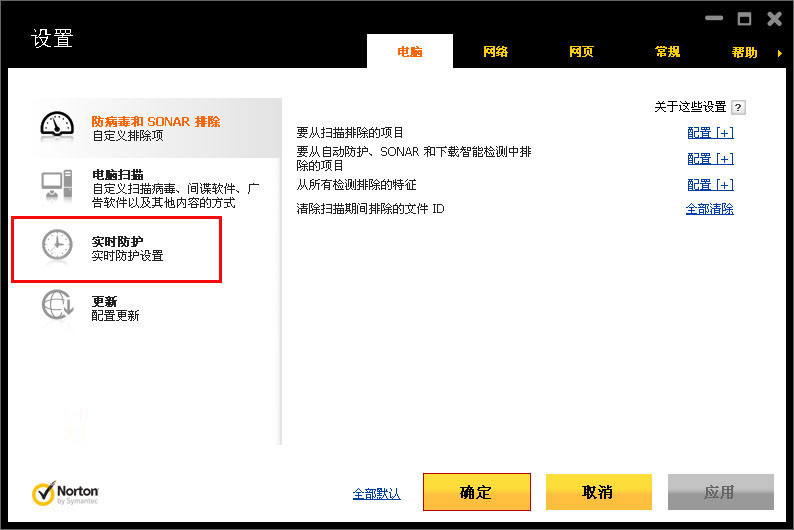The width and height of the screenshot is (794, 530).
Task: Open help via the question mark icon
Action: point(738,107)
